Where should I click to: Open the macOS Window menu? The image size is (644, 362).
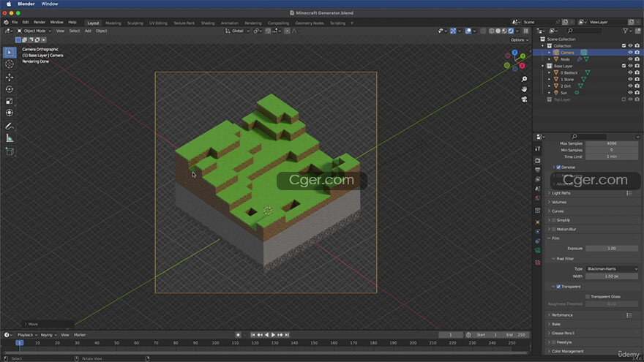pos(50,4)
